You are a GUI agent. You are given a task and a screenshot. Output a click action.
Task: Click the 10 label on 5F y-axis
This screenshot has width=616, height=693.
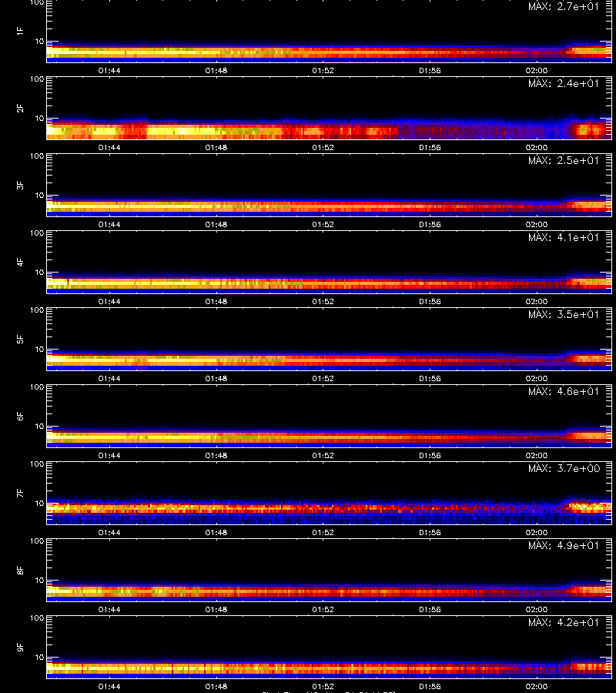tap(40, 350)
